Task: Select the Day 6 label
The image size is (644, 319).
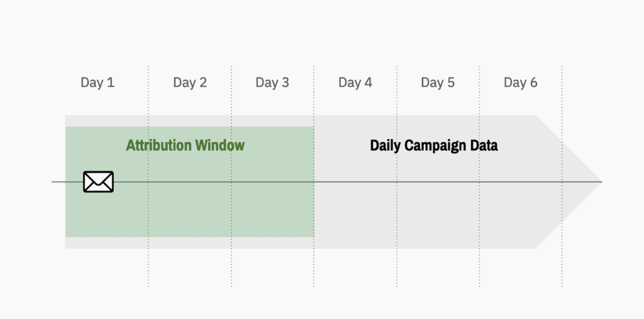Action: click(521, 82)
